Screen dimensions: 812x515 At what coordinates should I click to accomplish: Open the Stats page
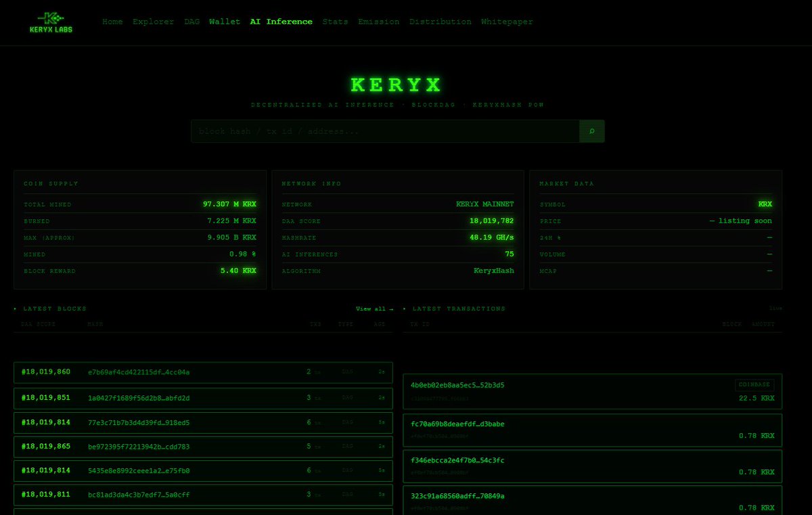(x=336, y=22)
